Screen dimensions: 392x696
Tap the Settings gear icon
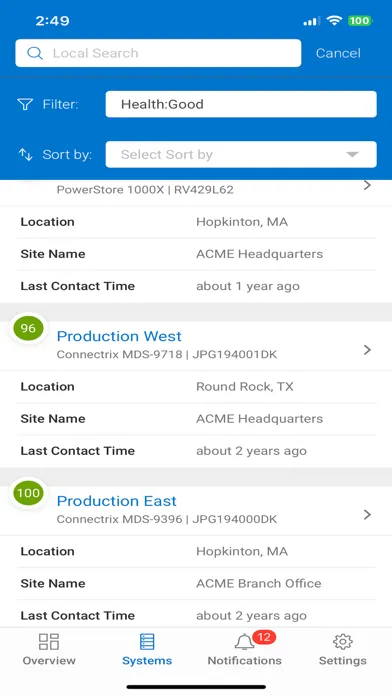(x=343, y=641)
